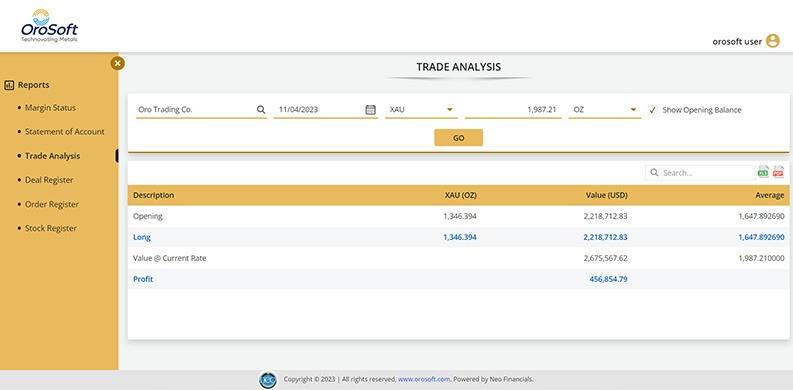793x390 pixels.
Task: Export the table to PDF
Action: click(778, 172)
